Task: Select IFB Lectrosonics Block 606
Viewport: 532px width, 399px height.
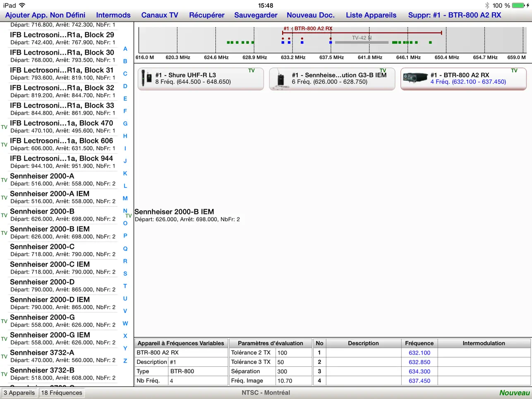Action: 63,144
